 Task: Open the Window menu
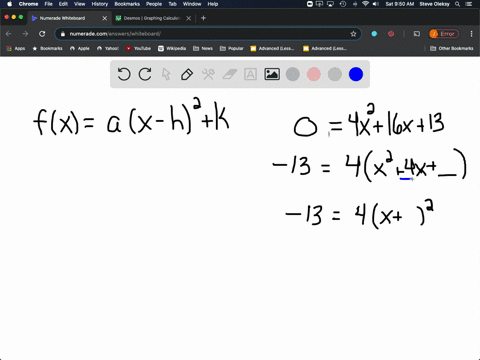[192, 4]
